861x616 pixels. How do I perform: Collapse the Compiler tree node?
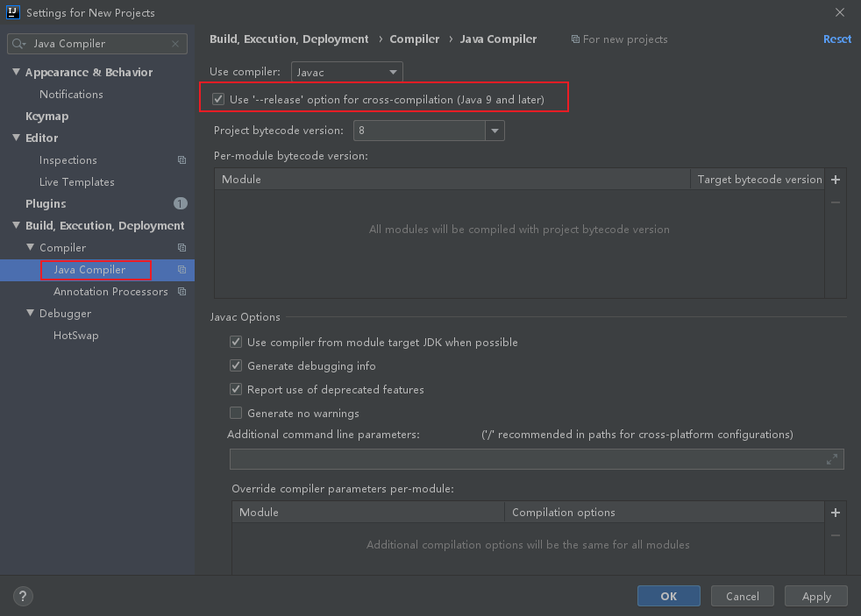click(30, 247)
